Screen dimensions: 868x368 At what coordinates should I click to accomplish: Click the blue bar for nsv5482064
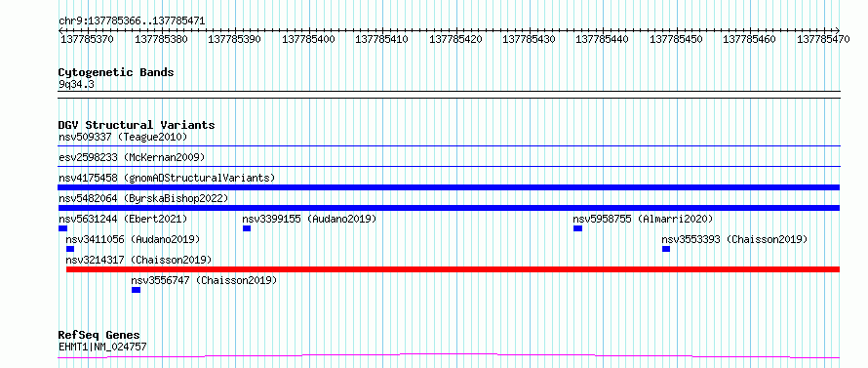pyautogui.click(x=449, y=208)
